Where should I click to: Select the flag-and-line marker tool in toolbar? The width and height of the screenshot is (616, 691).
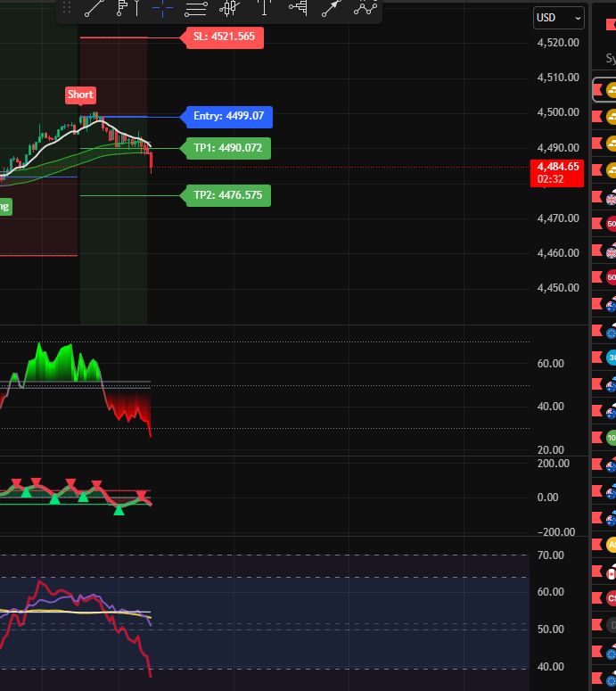click(127, 9)
